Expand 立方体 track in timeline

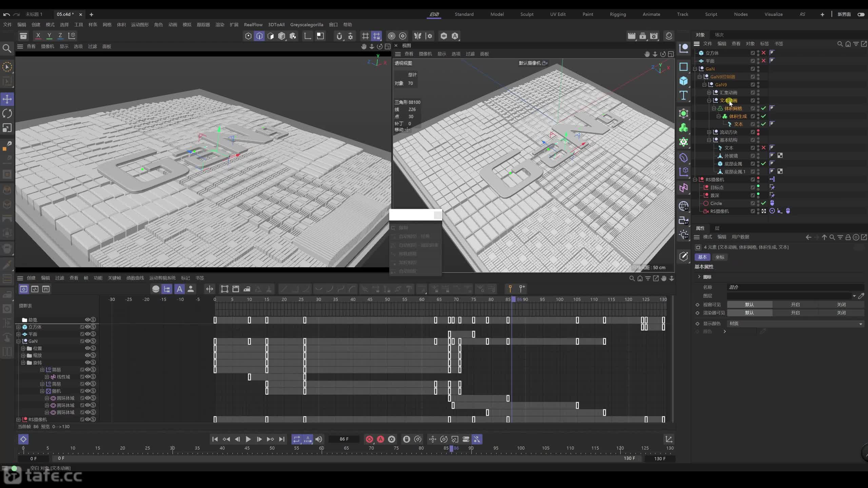(19, 327)
